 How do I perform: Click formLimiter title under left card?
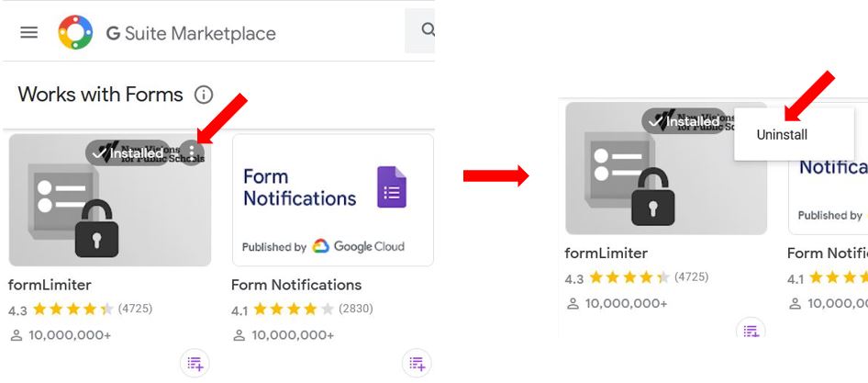pyautogui.click(x=50, y=285)
